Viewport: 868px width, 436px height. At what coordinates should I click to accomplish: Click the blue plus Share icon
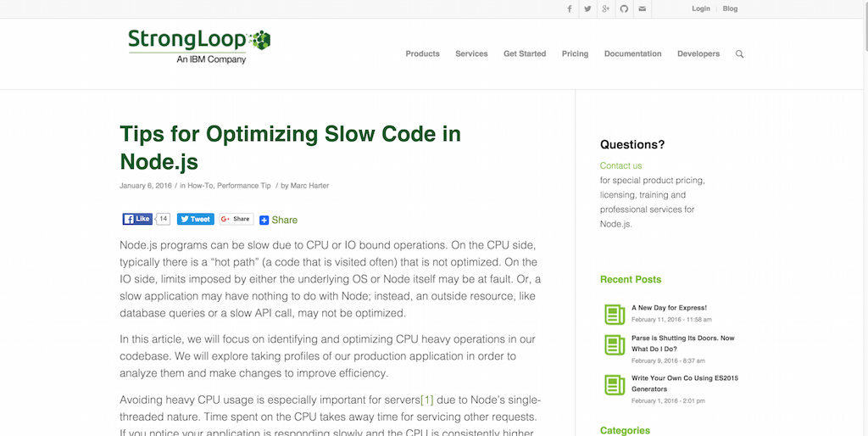click(264, 220)
